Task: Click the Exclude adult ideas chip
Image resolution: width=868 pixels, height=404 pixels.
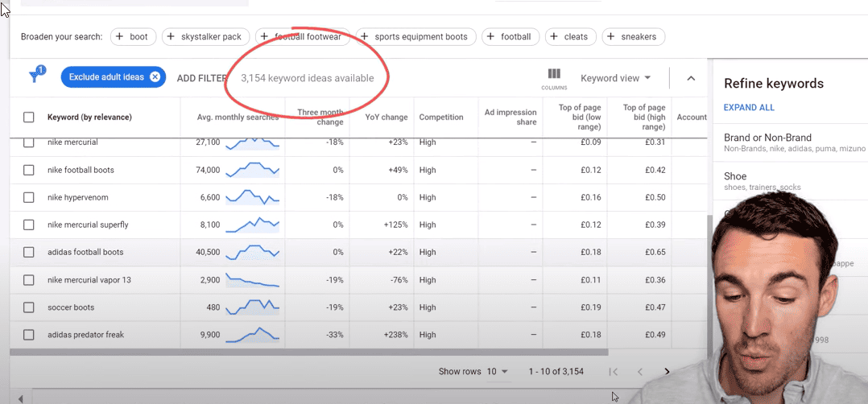Action: [113, 77]
